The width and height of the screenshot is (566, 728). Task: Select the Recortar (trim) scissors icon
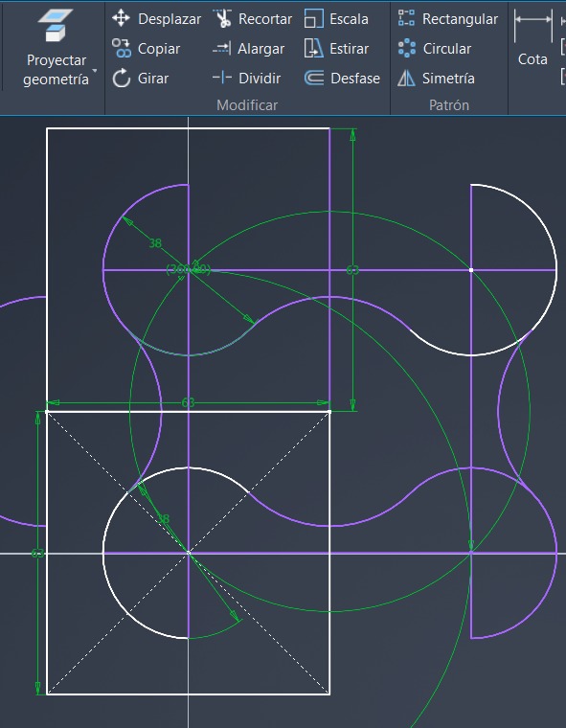222,18
